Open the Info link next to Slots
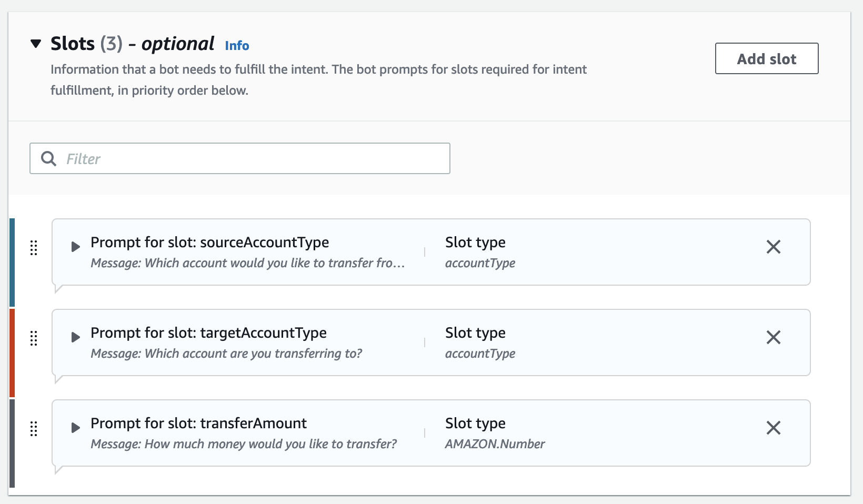 tap(237, 46)
